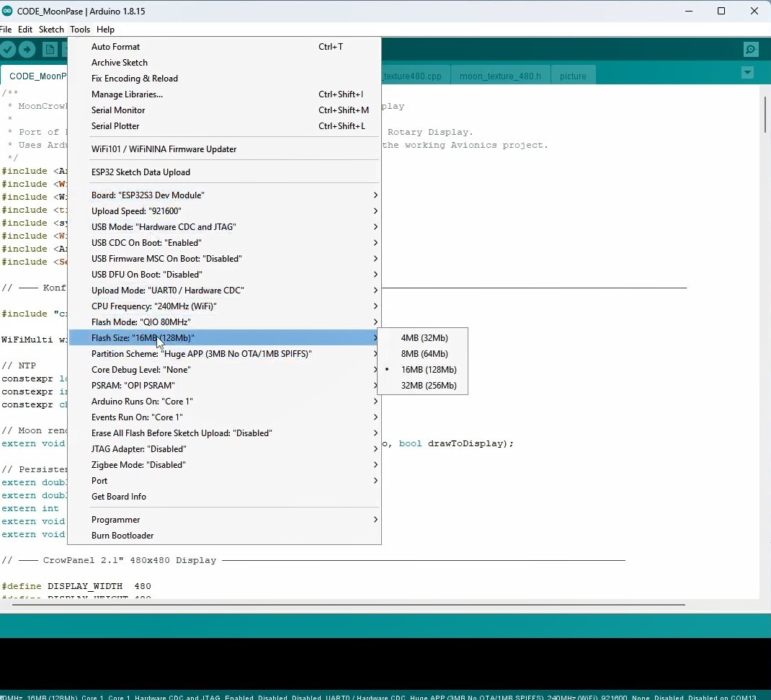
Task: Expand the Upload Speed 921600 submenu
Action: pyautogui.click(x=225, y=211)
